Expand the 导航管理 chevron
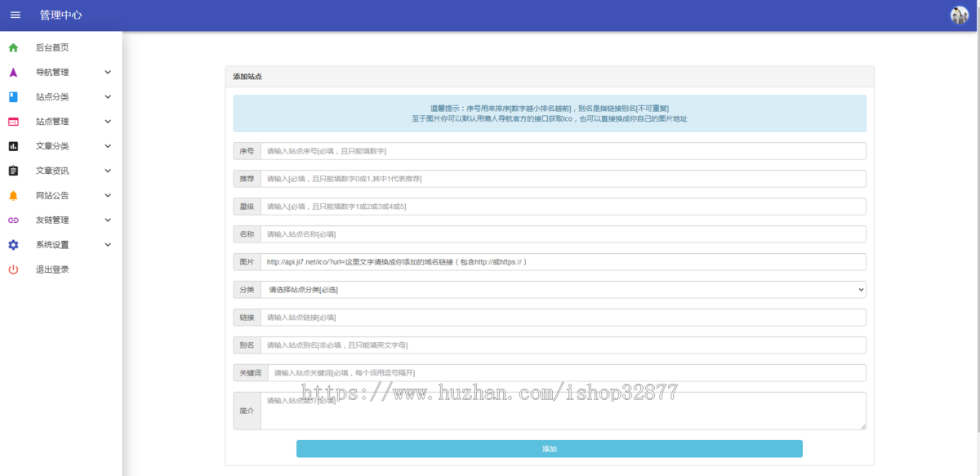Image resolution: width=980 pixels, height=476 pixels. (108, 72)
